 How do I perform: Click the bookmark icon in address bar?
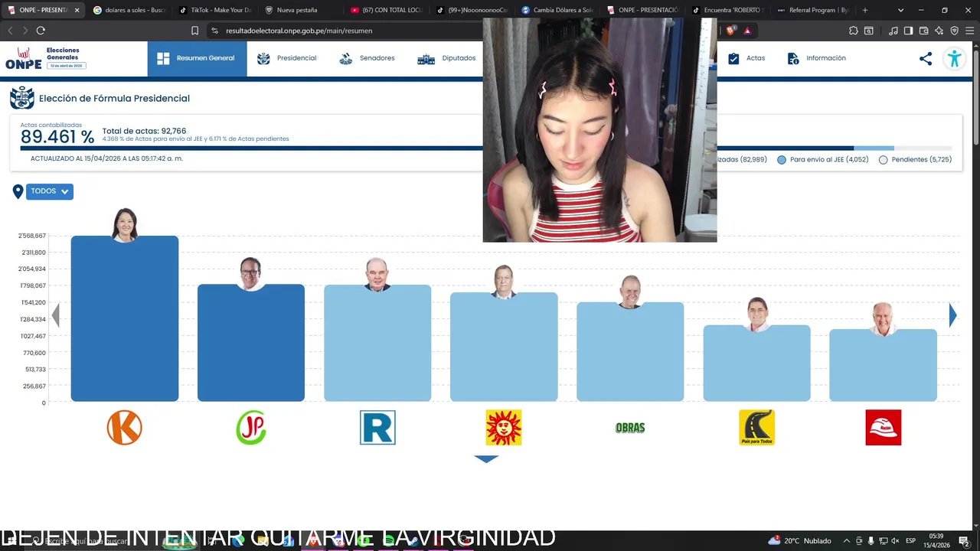point(194,31)
